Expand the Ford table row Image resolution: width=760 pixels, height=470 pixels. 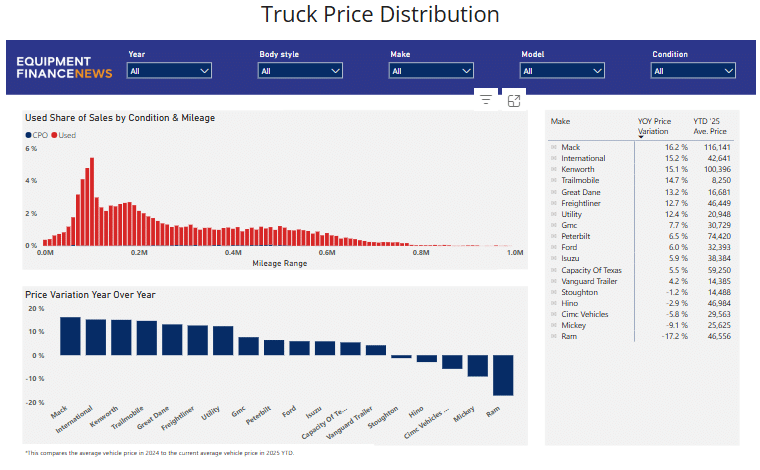coord(554,247)
